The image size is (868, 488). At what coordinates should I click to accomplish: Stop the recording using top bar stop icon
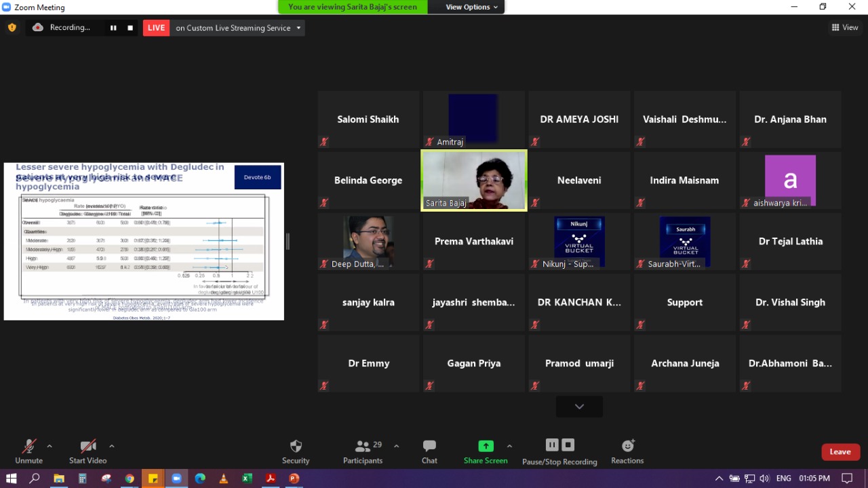(130, 28)
